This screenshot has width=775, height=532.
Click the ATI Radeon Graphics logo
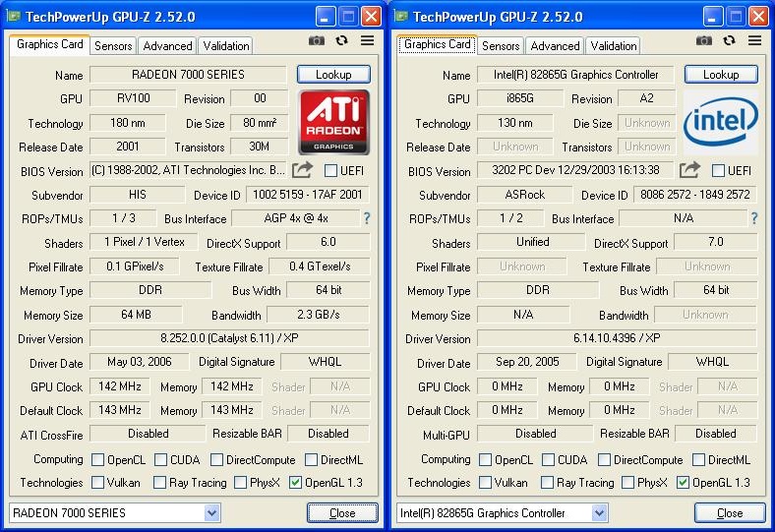pyautogui.click(x=333, y=122)
